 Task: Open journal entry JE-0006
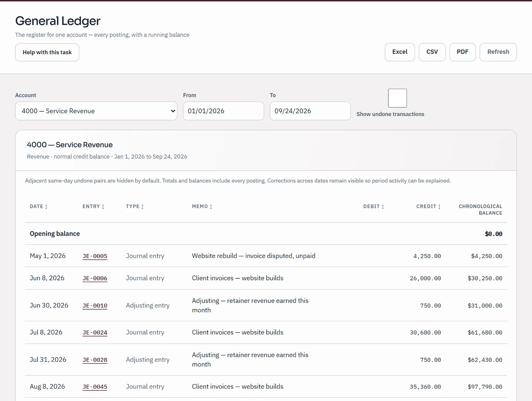pyautogui.click(x=95, y=278)
